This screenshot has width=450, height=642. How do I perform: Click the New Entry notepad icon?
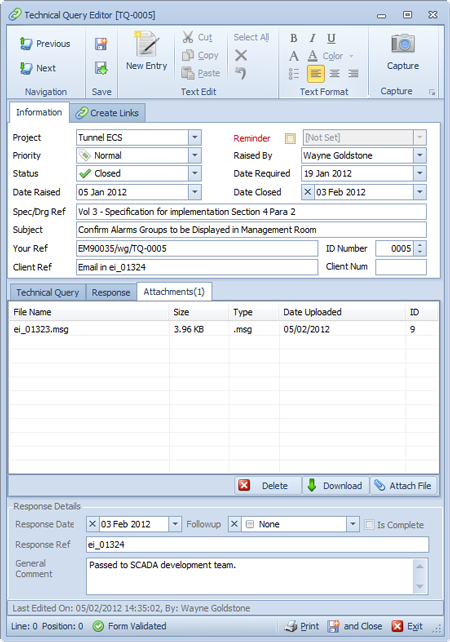(x=147, y=43)
